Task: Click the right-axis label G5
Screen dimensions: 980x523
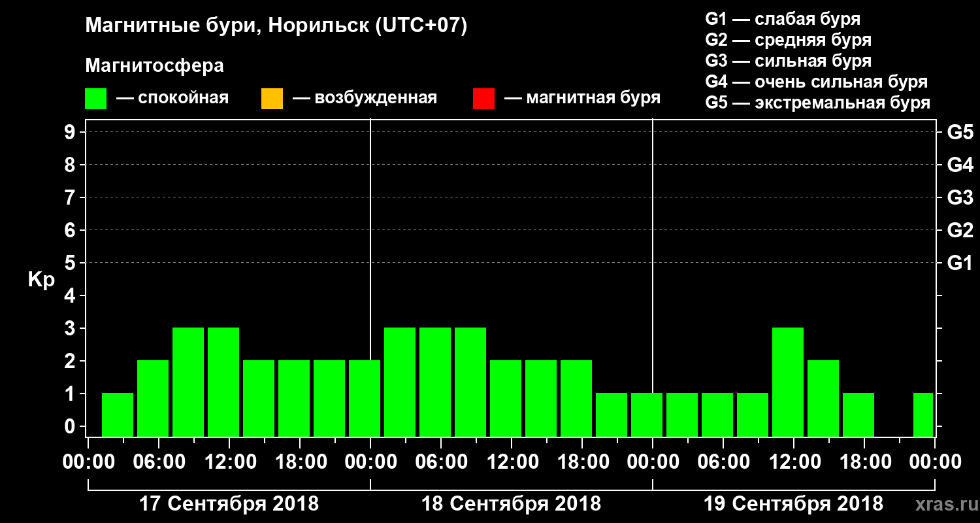Action: coord(960,132)
